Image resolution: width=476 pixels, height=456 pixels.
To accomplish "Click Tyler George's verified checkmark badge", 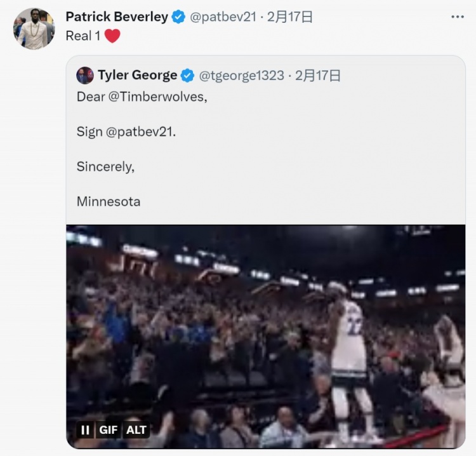I will click(x=188, y=76).
